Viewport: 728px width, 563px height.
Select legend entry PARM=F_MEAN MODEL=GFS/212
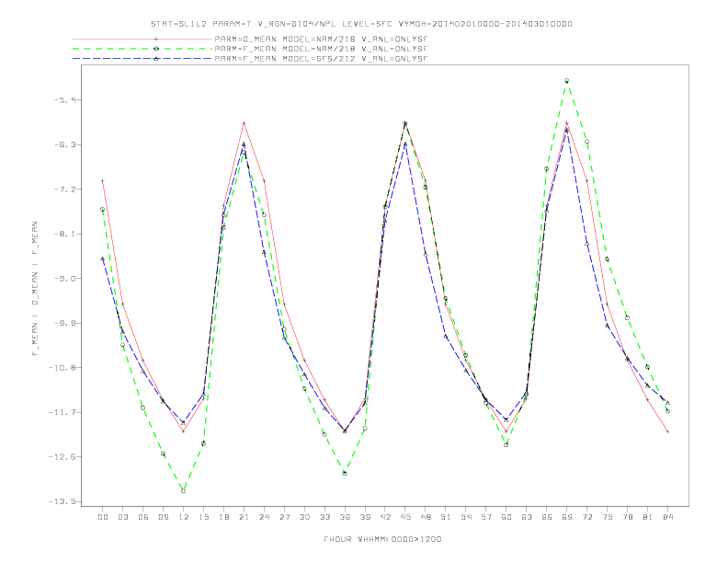point(321,59)
